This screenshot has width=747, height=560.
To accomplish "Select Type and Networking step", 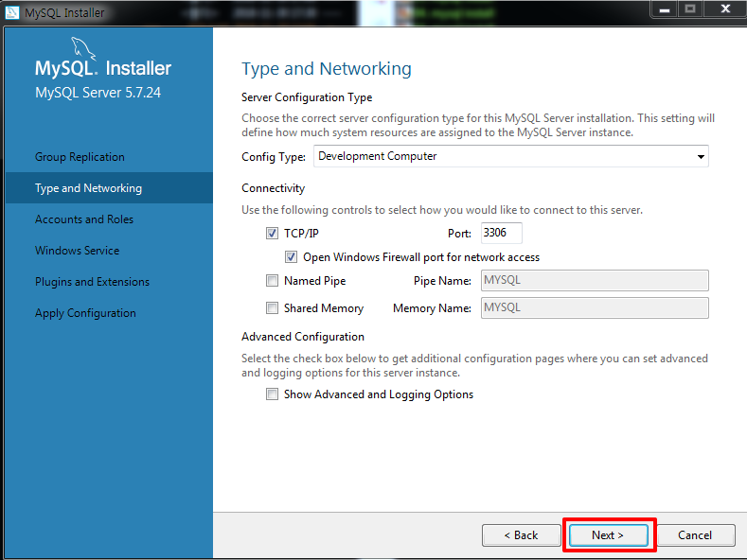I will pos(109,188).
